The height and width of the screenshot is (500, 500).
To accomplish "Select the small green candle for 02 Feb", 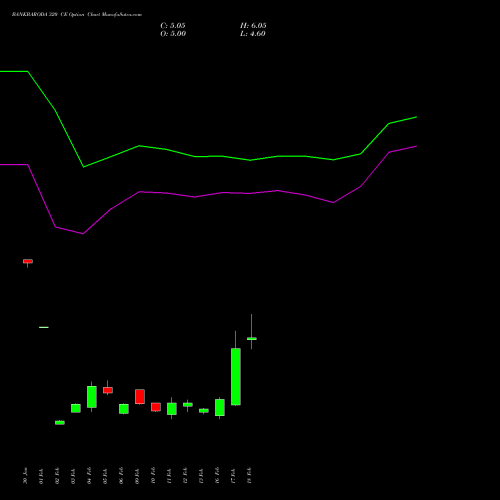I will 60,422.
